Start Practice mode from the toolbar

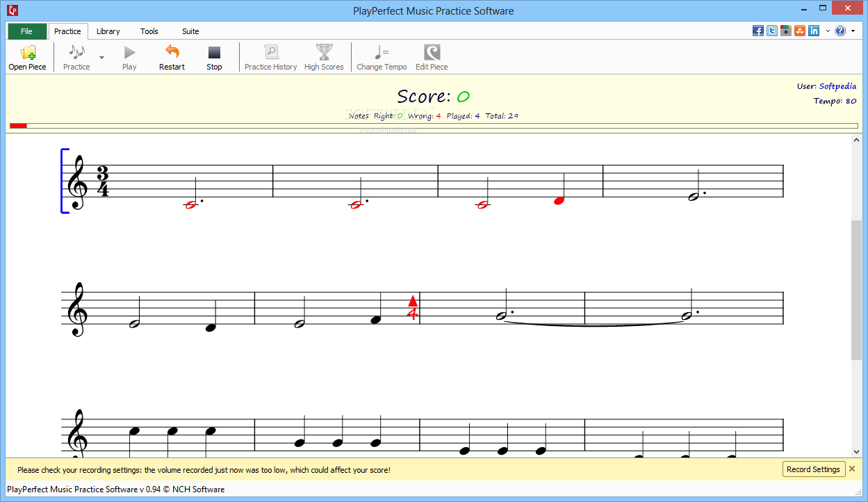(76, 57)
